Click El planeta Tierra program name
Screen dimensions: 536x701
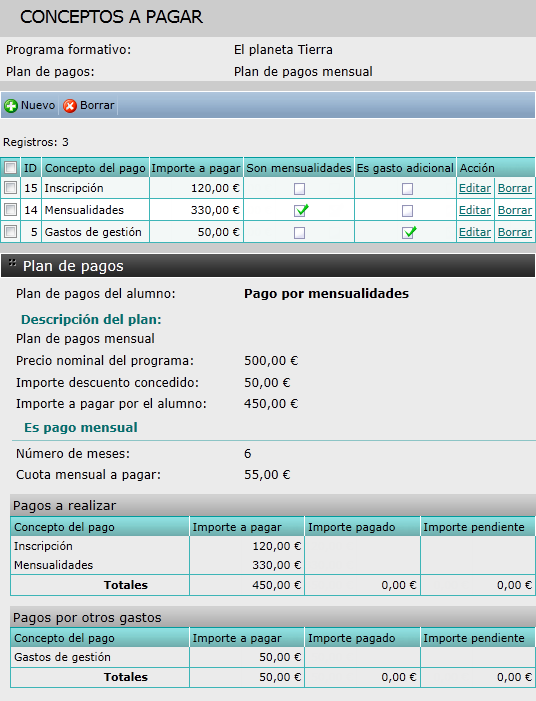283,50
